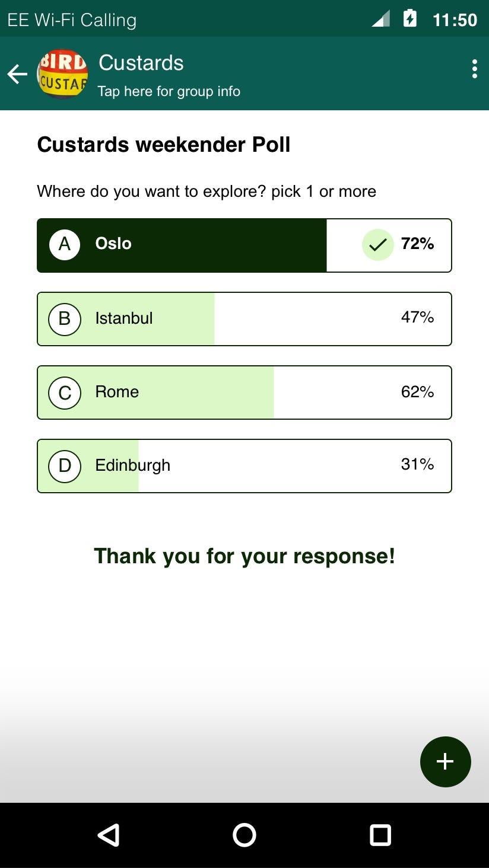Tap the EE Wi-Fi Calling status text
This screenshot has height=868, width=489.
71,18
